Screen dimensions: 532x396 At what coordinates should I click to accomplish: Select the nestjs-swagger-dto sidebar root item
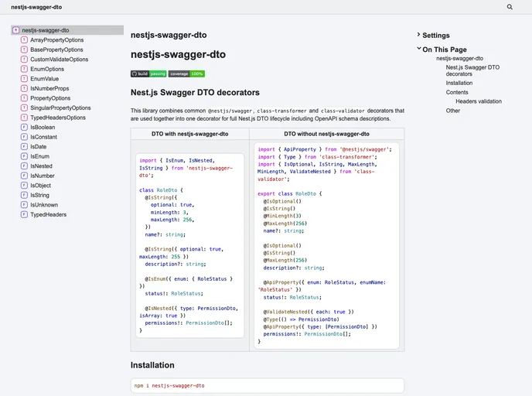pyautogui.click(x=67, y=30)
